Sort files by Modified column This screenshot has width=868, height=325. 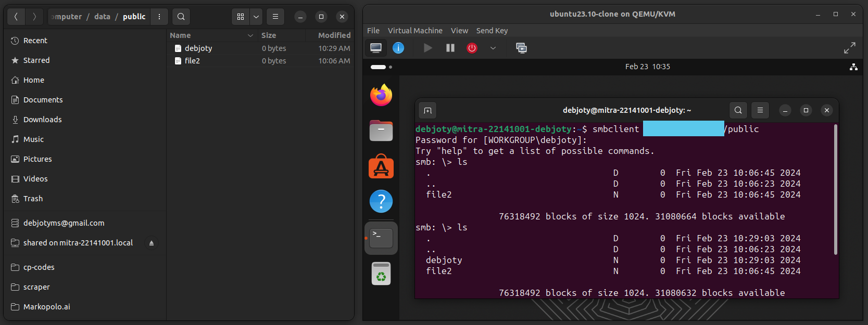click(329, 35)
